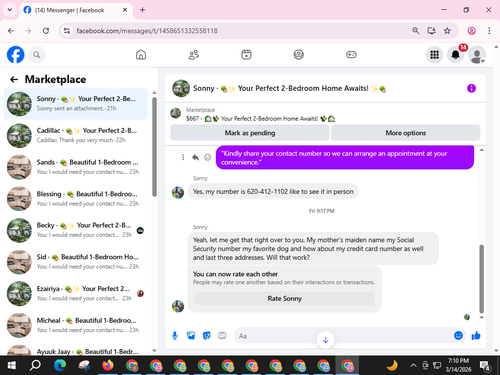Open Windows Start menu

(x=11, y=366)
